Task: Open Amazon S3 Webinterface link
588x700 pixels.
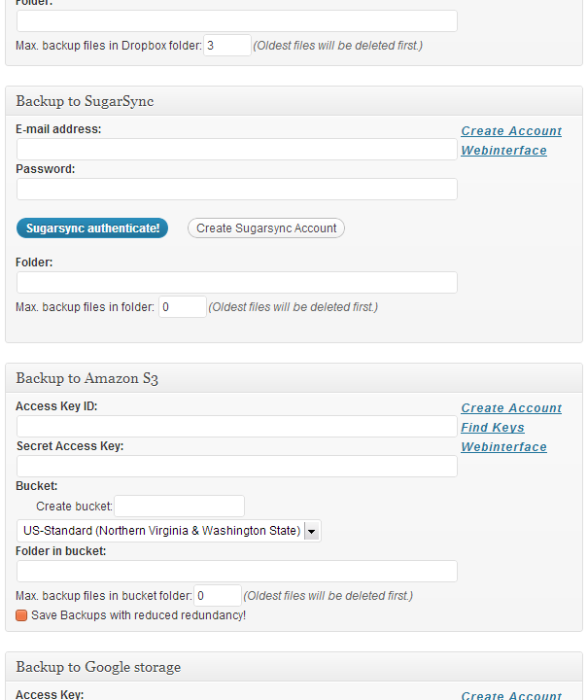Action: click(x=503, y=447)
